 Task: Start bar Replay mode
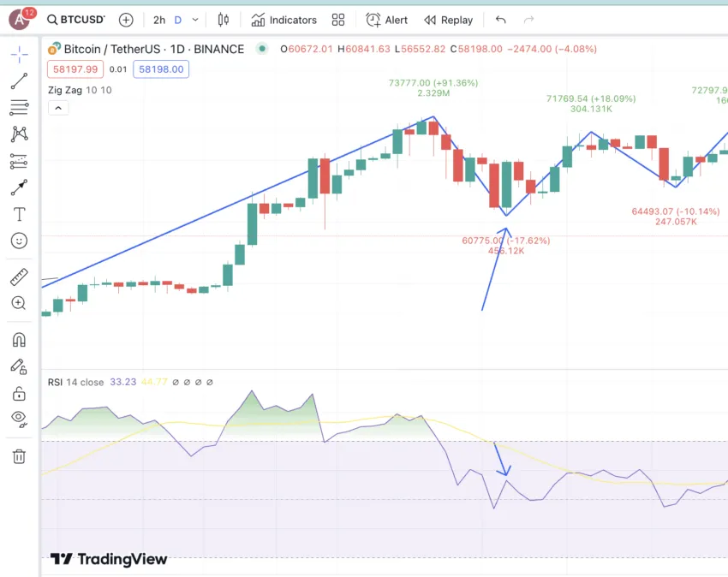449,20
